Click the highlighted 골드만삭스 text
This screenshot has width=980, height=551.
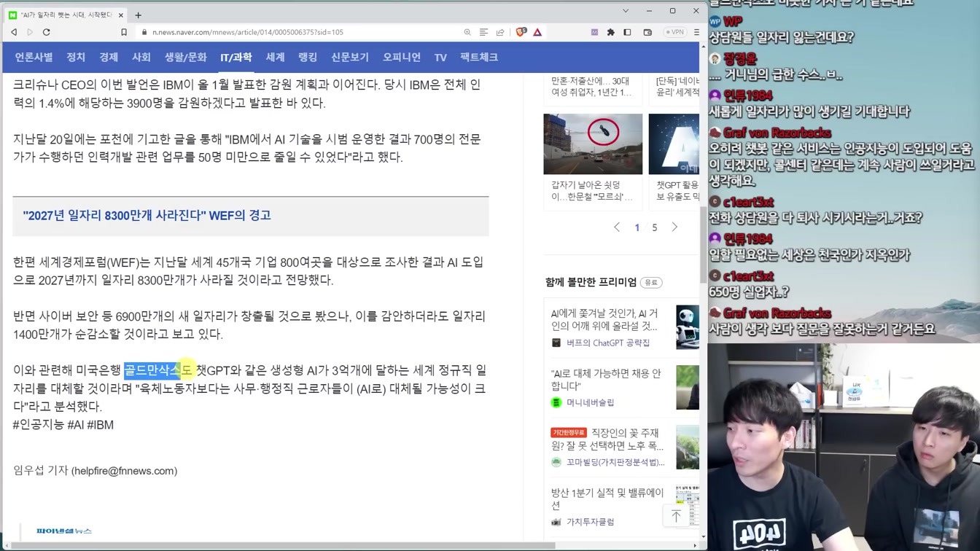152,370
